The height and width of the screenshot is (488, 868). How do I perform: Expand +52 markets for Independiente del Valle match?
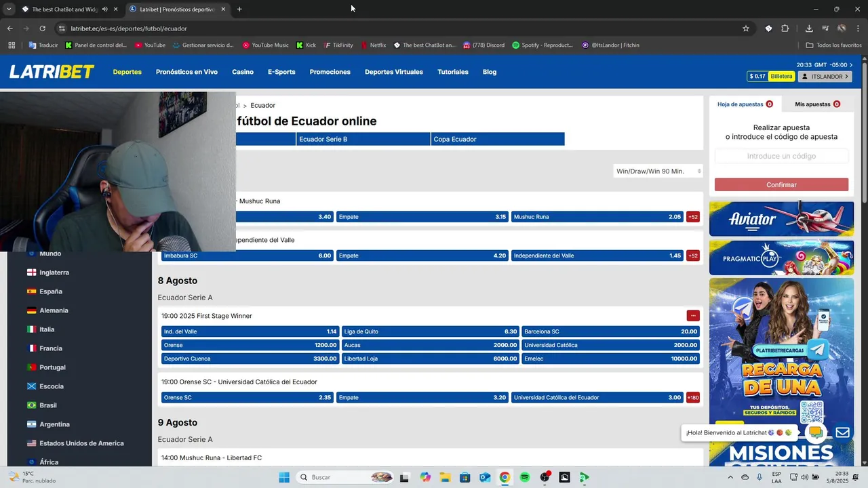tap(692, 256)
